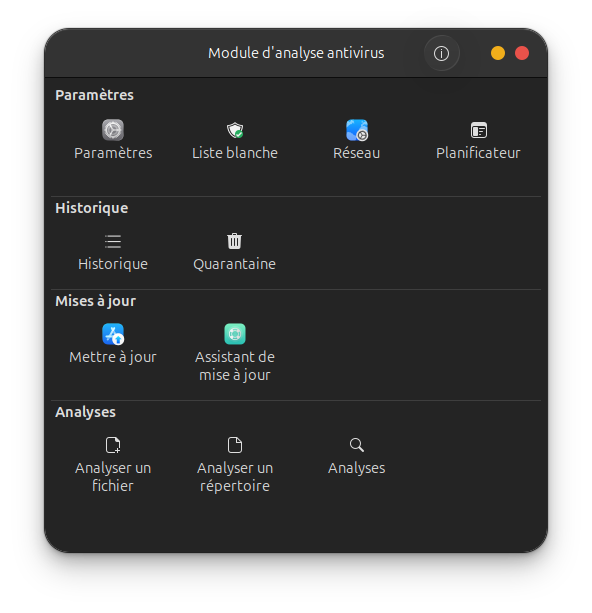Open the Quarantaine trash icon

[235, 241]
